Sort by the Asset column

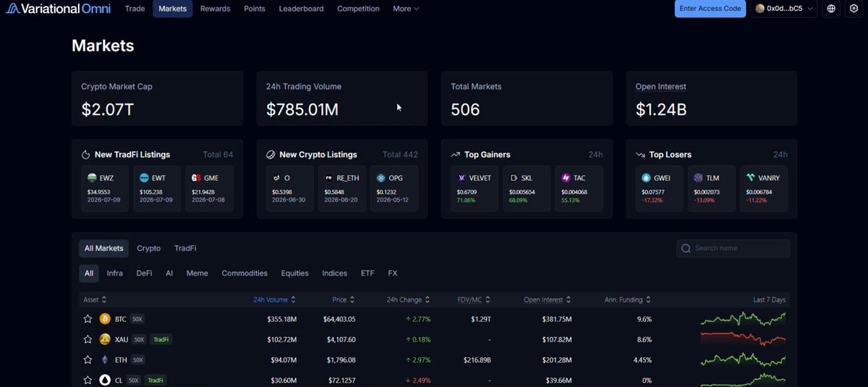point(95,299)
